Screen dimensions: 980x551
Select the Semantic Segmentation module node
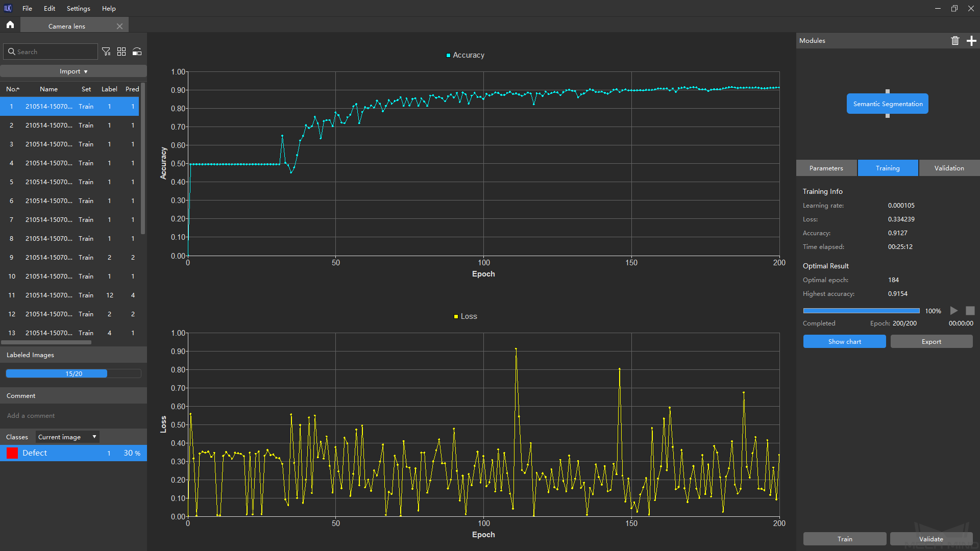point(888,104)
